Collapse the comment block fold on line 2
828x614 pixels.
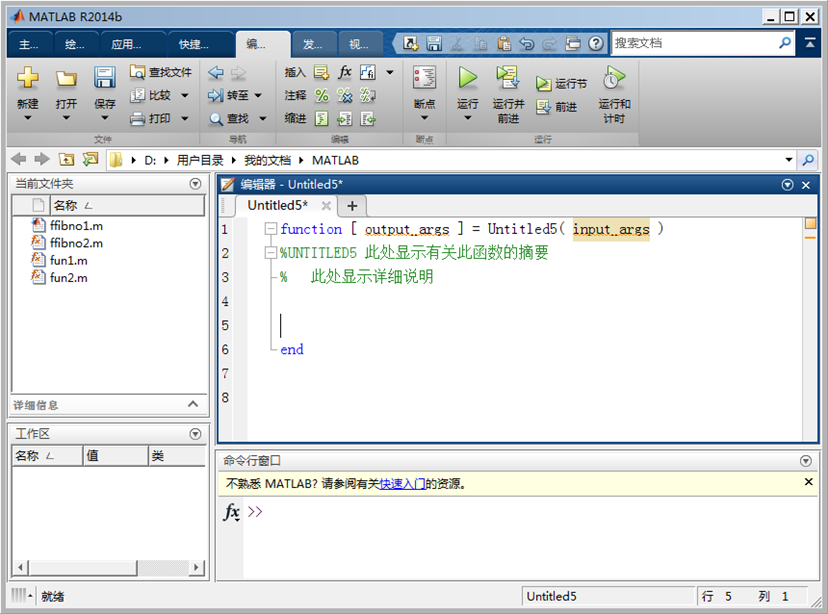pyautogui.click(x=271, y=252)
